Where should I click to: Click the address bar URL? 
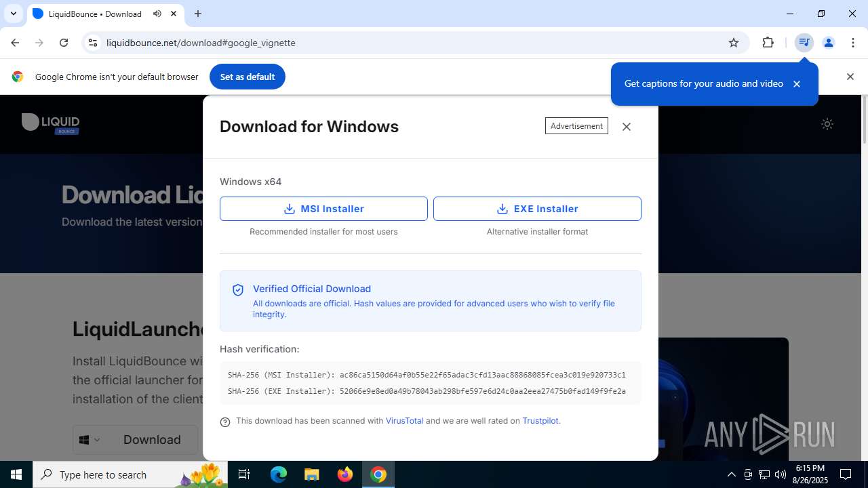click(201, 43)
